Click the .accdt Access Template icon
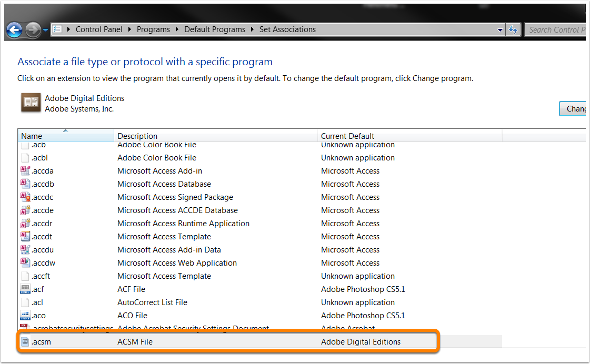Screen dimensions: 590x364 (25, 237)
